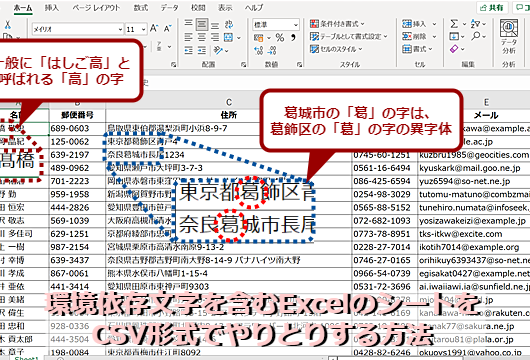Open the ヘルプ tab

click(254, 7)
